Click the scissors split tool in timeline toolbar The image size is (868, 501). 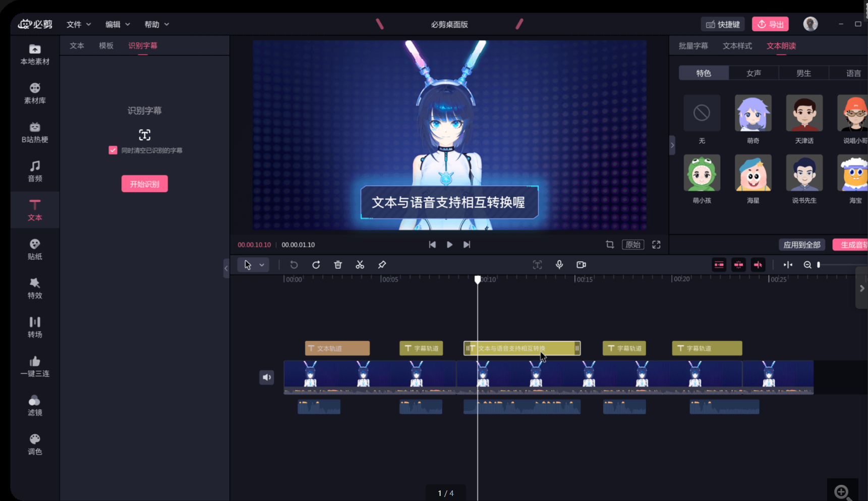pos(360,265)
